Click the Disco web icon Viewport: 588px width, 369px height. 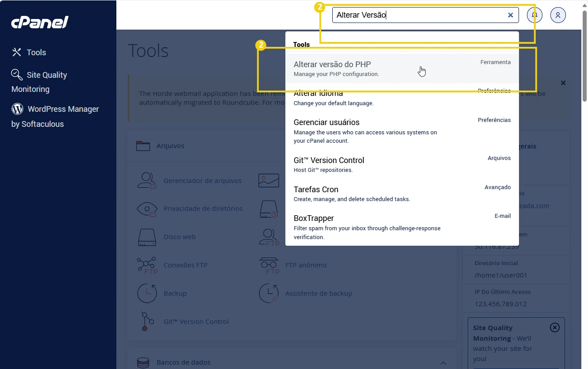tap(146, 237)
